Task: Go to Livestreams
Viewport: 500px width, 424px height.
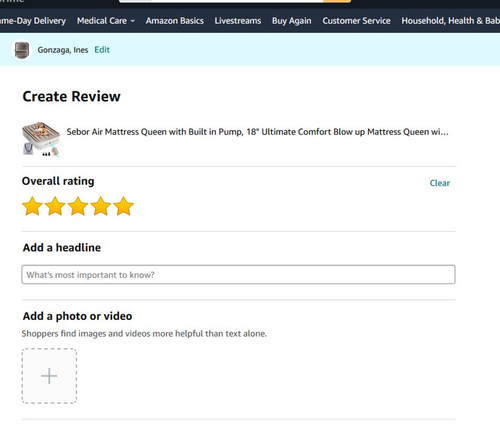Action: coord(238,21)
